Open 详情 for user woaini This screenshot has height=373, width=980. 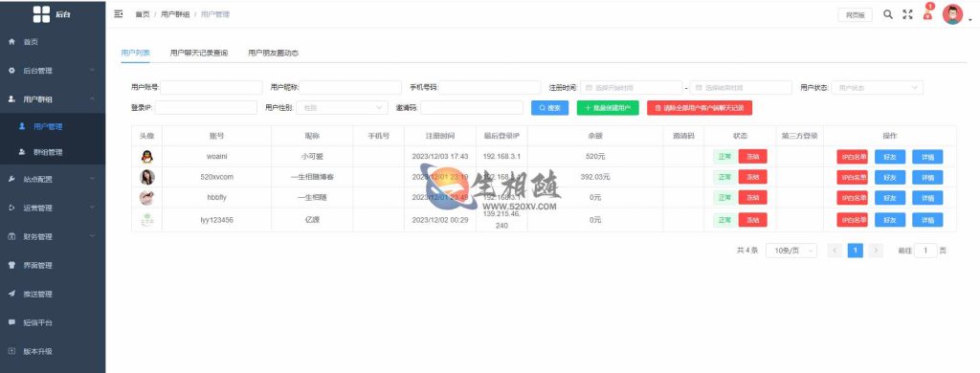(927, 157)
